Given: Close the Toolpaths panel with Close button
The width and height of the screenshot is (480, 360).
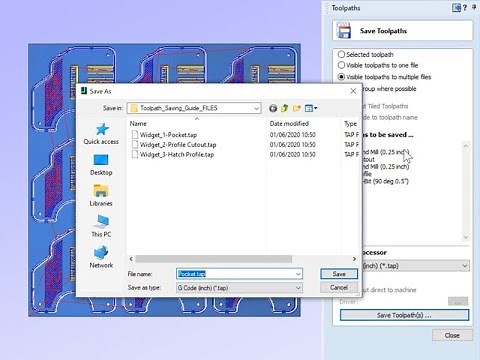Looking at the screenshot, I should coord(452,335).
